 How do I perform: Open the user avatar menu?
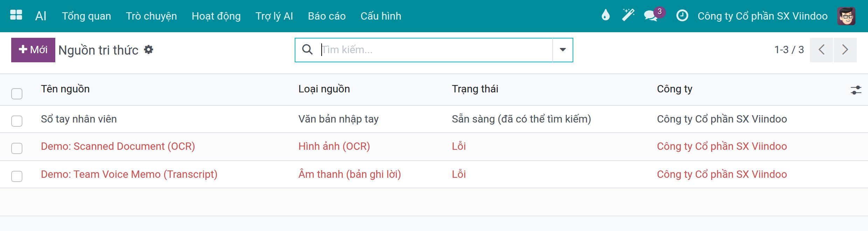coord(846,16)
